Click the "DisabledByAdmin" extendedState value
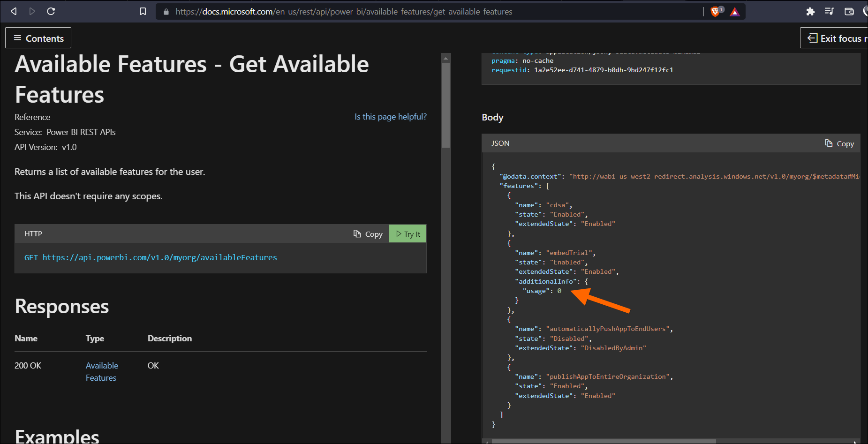This screenshot has height=444, width=868. pyautogui.click(x=613, y=348)
